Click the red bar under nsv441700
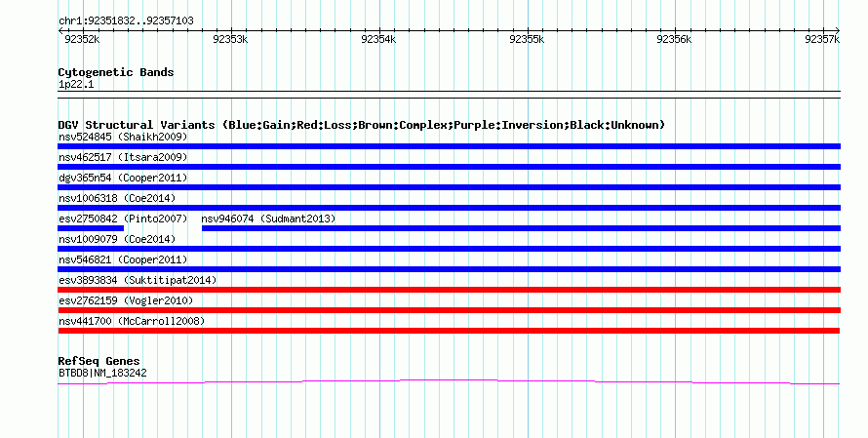The image size is (868, 438). 449,331
